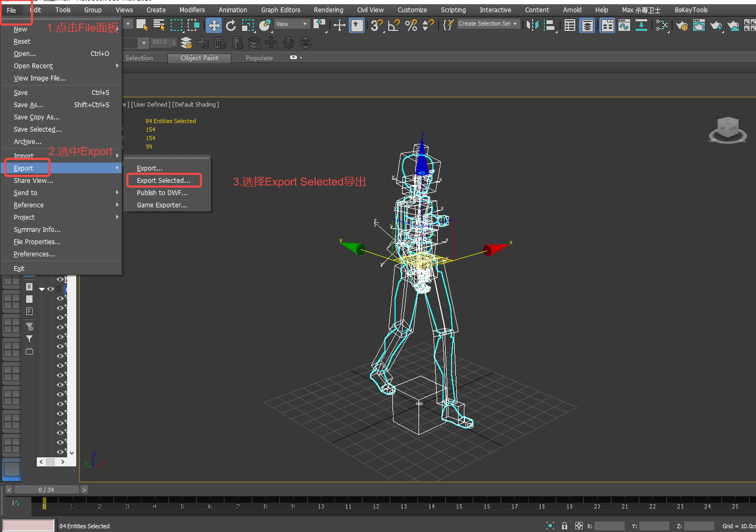This screenshot has width=756, height=532.
Task: Click Collapse Anim Layer icon
Action: click(288, 43)
